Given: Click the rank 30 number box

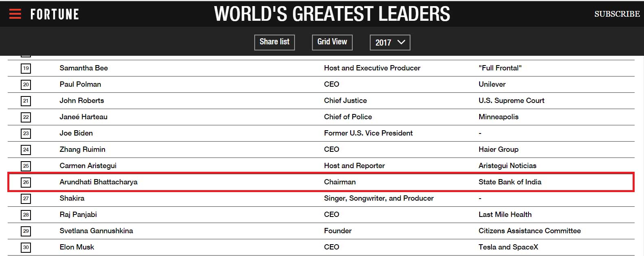Looking at the screenshot, I should (x=26, y=247).
